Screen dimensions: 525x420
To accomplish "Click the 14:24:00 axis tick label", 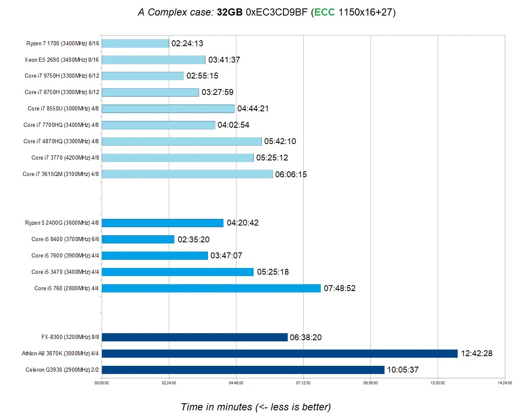I will (x=505, y=383).
